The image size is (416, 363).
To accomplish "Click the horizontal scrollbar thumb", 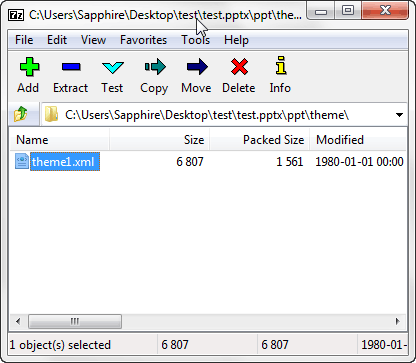I will tap(75, 321).
